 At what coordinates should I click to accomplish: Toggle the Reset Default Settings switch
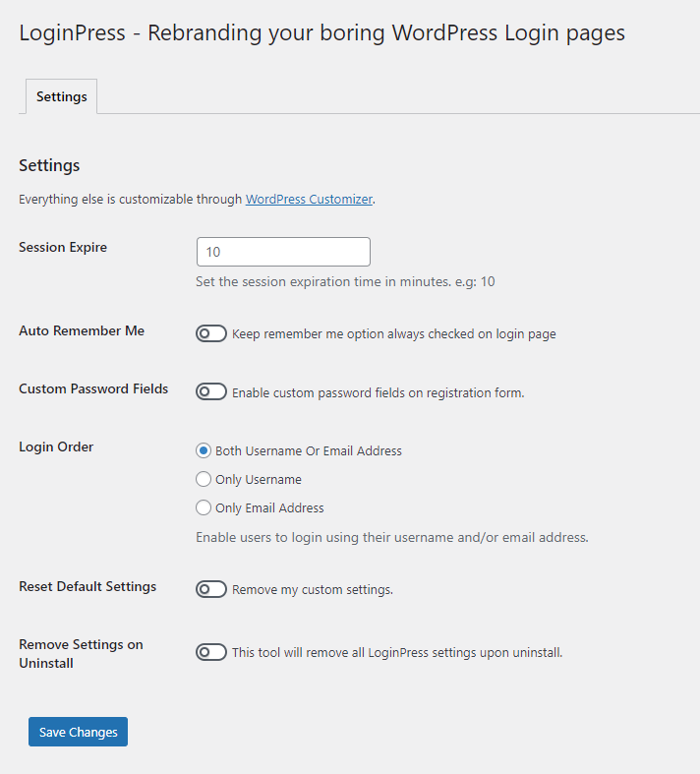[x=211, y=589]
